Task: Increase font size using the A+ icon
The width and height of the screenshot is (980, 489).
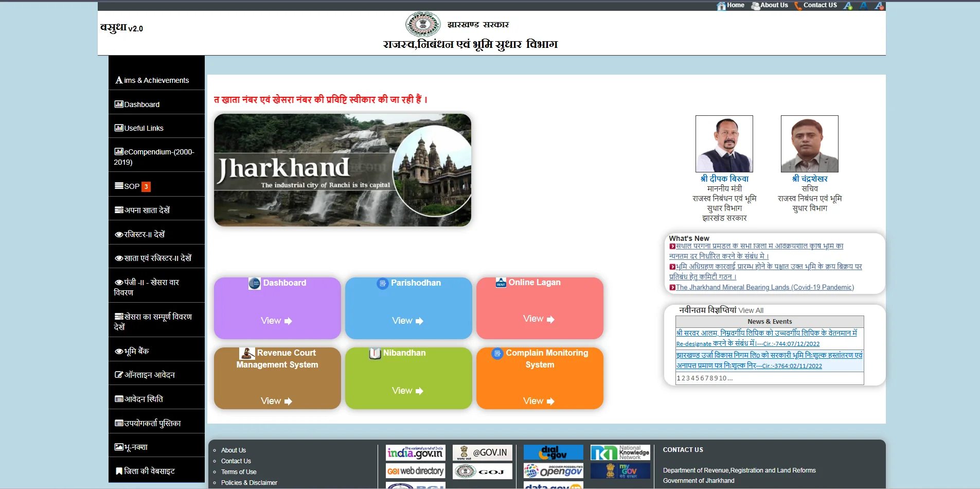Action: tap(848, 5)
